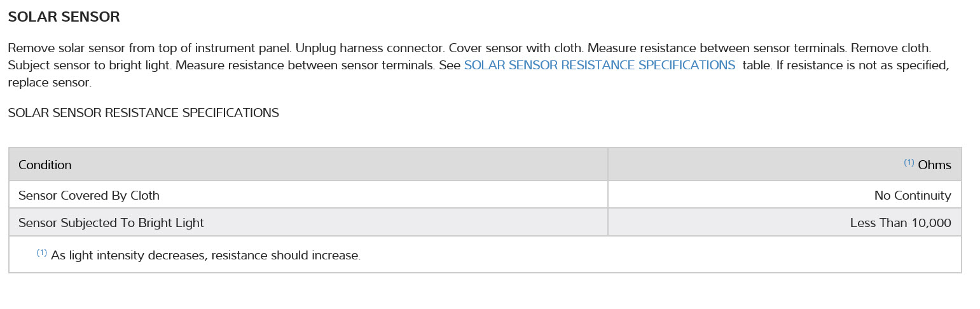Click the bold SOLAR SENSOR heading
Screen dimensions: 980x309
pyautogui.click(x=64, y=17)
